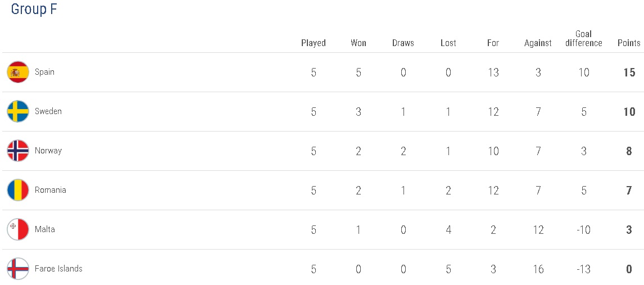Click the Against column header
Image resolution: width=644 pixels, height=285 pixels.
(x=538, y=43)
